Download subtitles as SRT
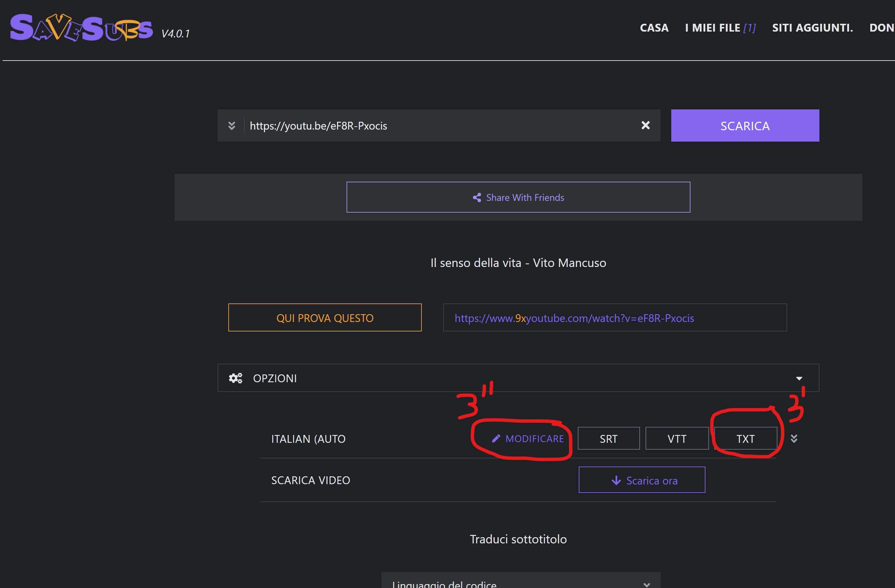Image resolution: width=895 pixels, height=588 pixels. pos(608,438)
